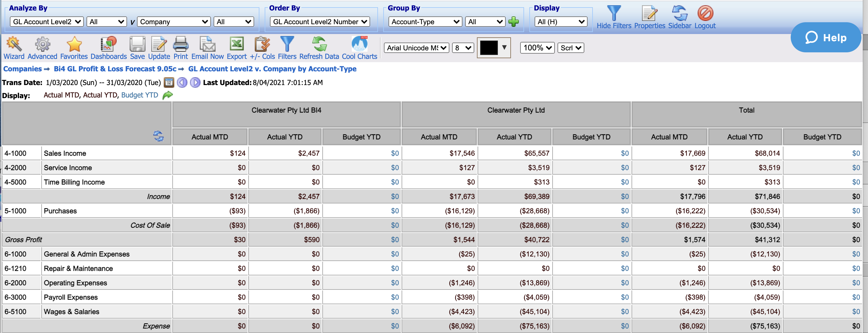Open Cool Charts icon

coord(360,44)
